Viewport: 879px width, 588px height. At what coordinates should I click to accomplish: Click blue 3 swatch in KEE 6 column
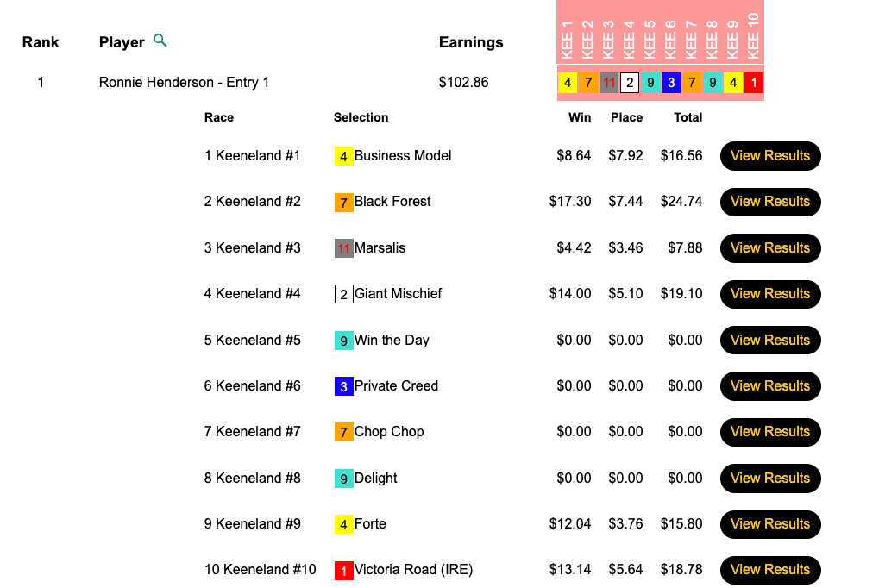pyautogui.click(x=671, y=83)
